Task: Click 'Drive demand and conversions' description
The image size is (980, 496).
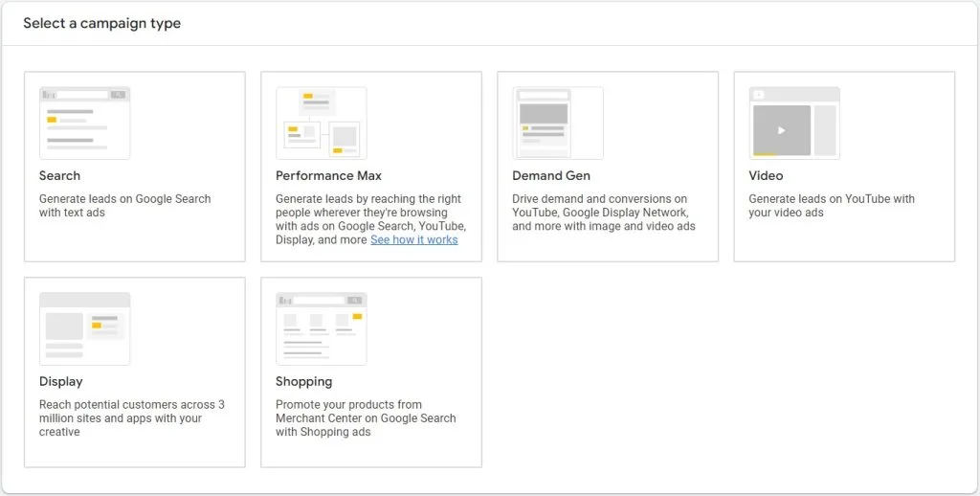Action: 604,213
